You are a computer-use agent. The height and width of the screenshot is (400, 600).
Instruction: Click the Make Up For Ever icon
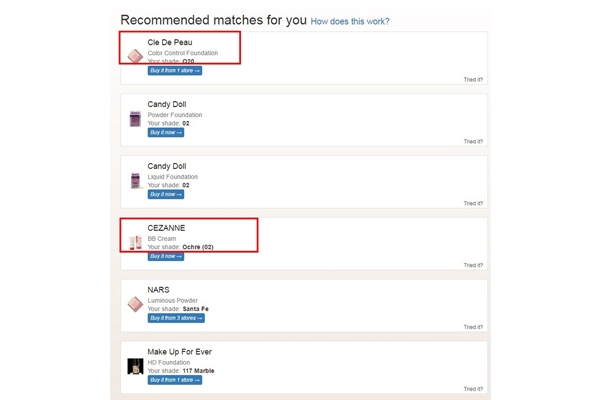(x=135, y=366)
